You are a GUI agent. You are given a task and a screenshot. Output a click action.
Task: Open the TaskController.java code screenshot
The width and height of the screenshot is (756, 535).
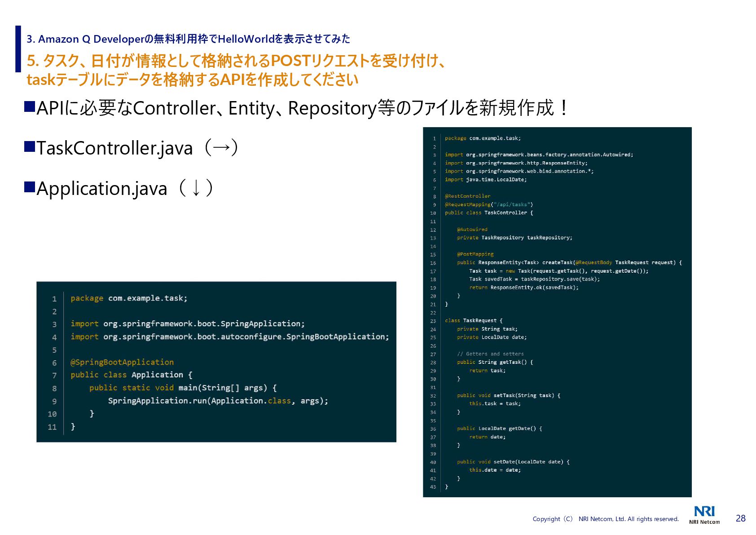(557, 312)
